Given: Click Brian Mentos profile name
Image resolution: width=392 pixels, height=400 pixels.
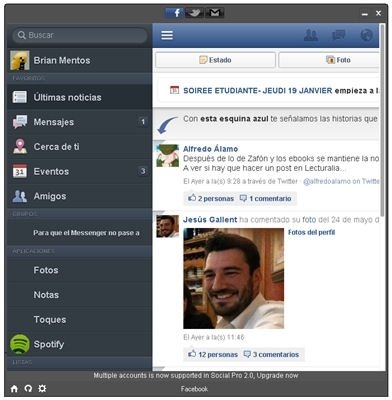Looking at the screenshot, I should [62, 60].
